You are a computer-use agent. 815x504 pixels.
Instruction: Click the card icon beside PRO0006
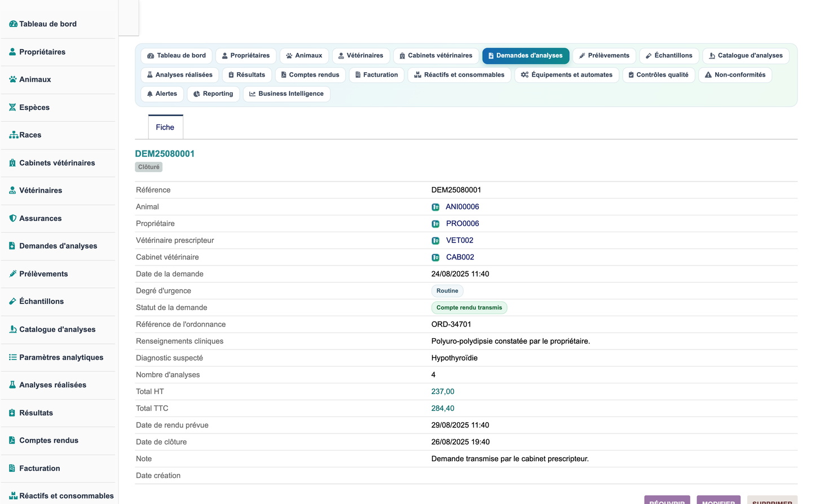pos(435,224)
